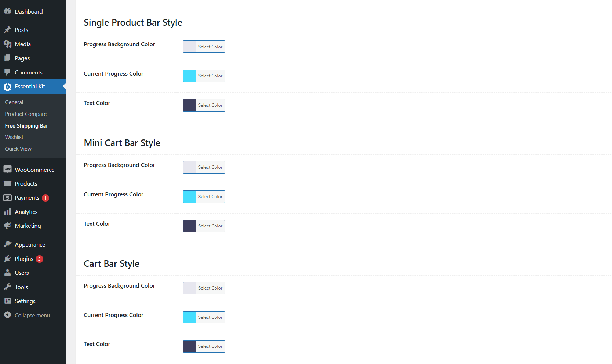Click the Plugins plug icon
This screenshot has width=612, height=364.
[x=7, y=259]
